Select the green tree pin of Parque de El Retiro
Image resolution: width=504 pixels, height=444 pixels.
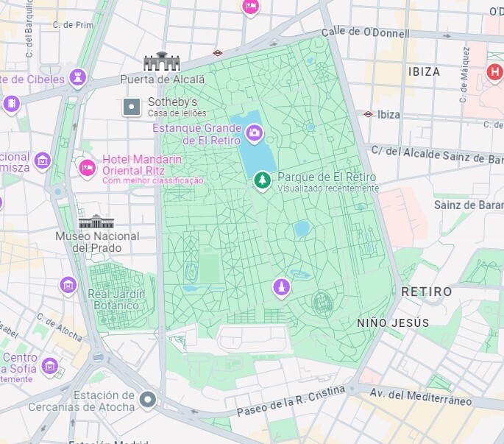click(x=262, y=180)
